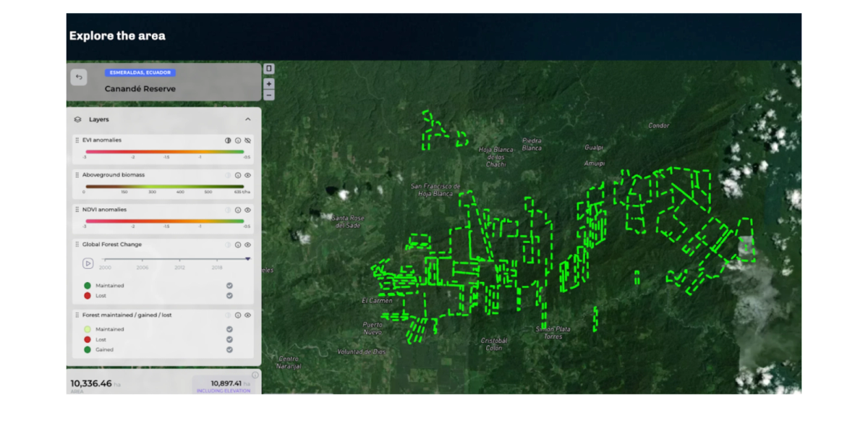Toggle the map sidebar panel icon

[x=269, y=69]
